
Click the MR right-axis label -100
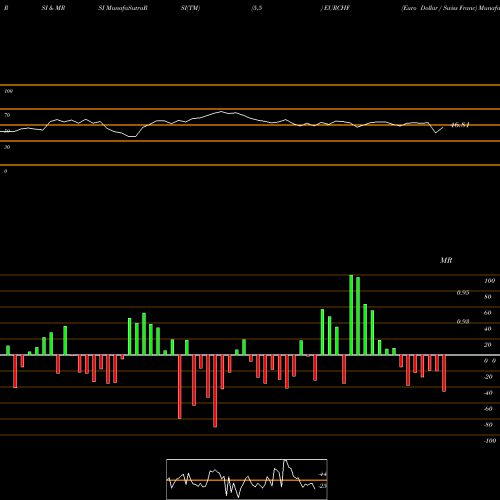click(x=490, y=441)
